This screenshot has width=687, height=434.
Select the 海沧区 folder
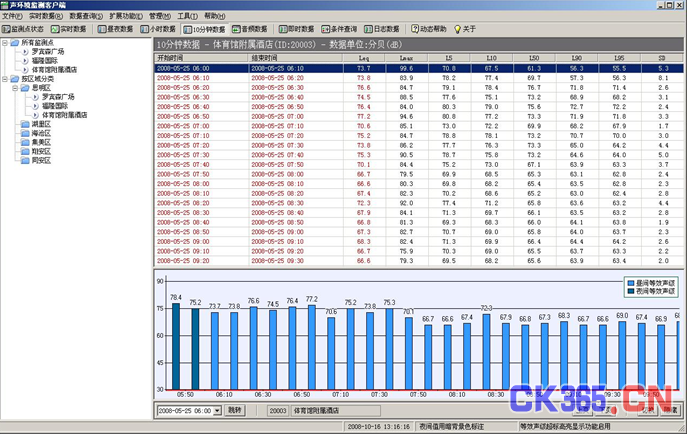tap(41, 134)
